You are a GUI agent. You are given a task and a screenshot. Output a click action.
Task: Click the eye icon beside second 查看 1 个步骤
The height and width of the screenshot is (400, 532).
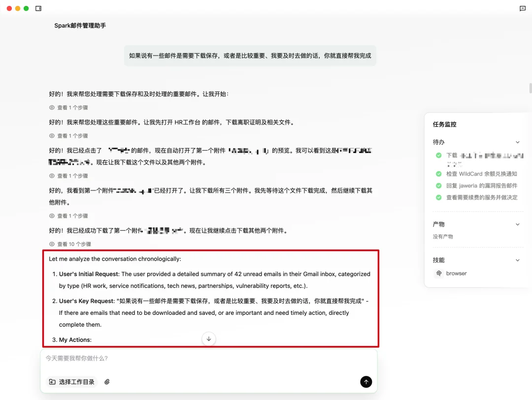tap(52, 135)
